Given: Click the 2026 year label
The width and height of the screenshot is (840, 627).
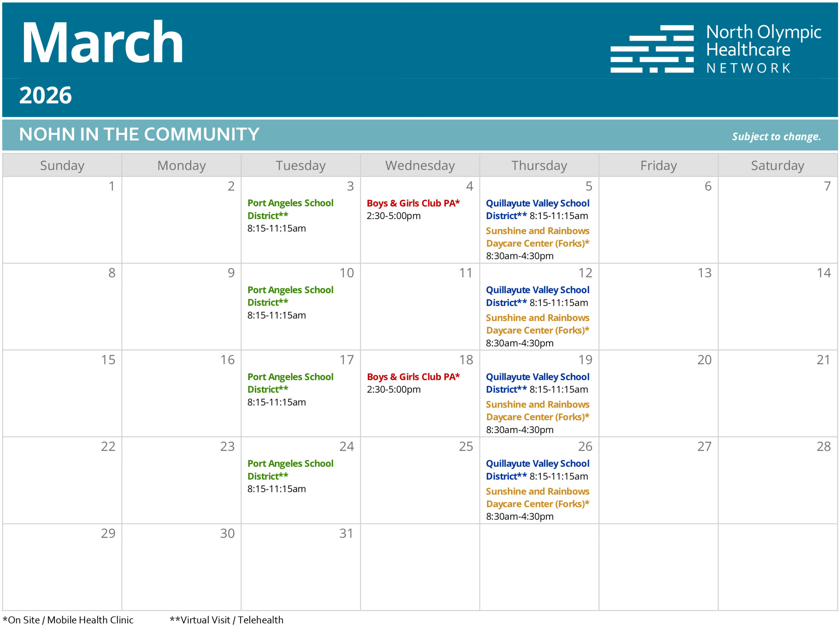Looking at the screenshot, I should (45, 95).
